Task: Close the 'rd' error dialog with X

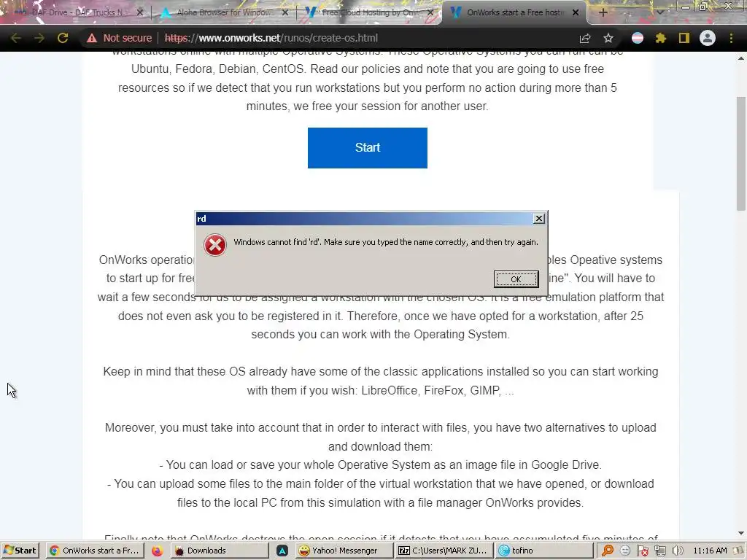Action: pyautogui.click(x=539, y=219)
